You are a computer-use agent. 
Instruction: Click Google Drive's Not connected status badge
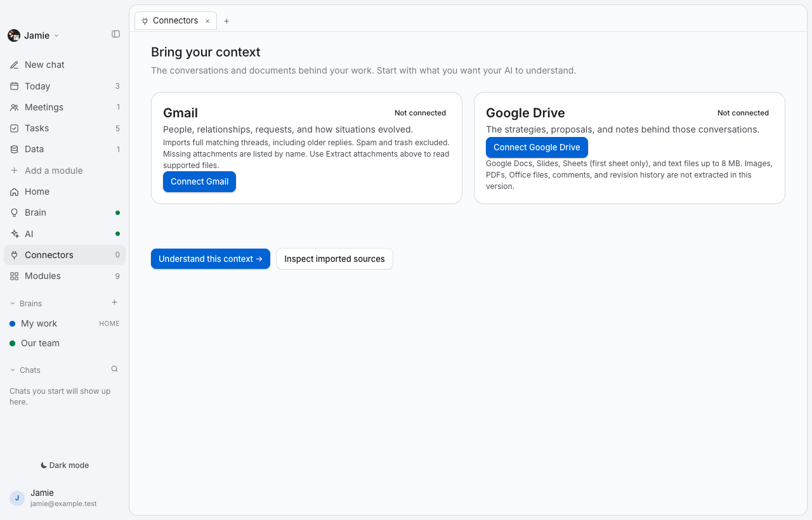743,113
